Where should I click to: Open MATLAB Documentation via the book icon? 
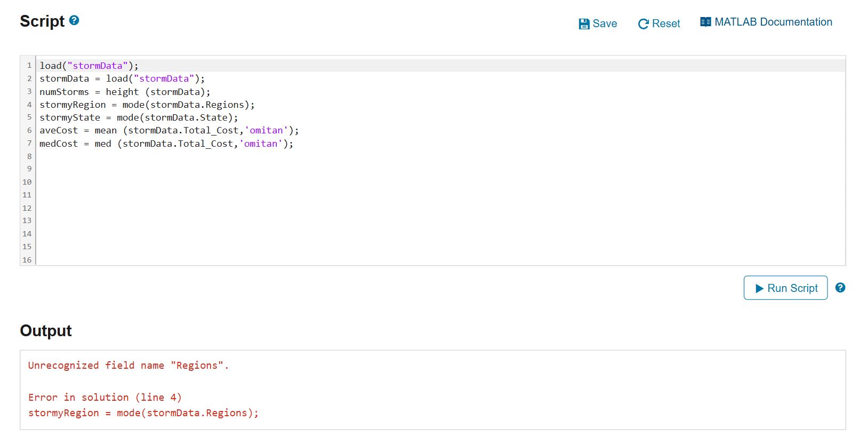pos(705,22)
